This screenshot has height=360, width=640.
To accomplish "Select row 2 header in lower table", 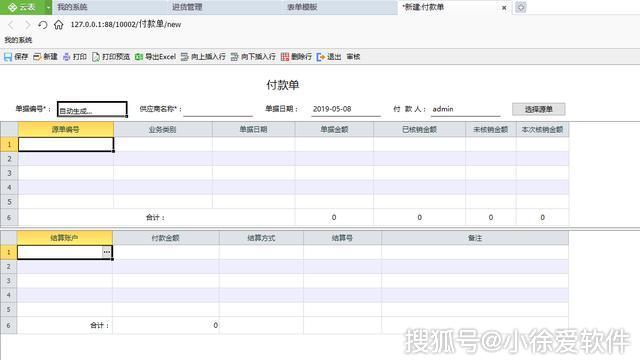I will (x=9, y=267).
